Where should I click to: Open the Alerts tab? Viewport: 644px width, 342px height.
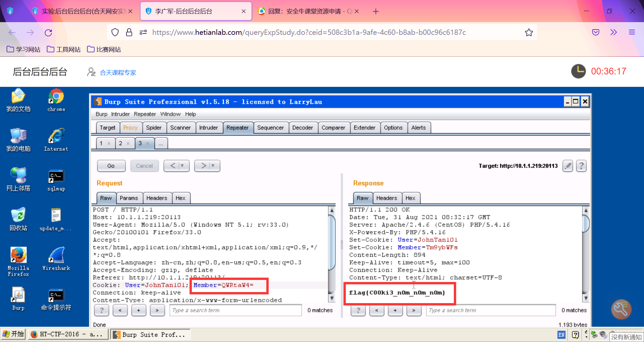419,128
